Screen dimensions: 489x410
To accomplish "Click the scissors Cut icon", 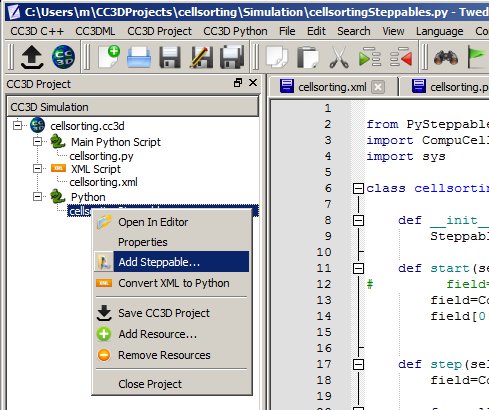I will (339, 58).
